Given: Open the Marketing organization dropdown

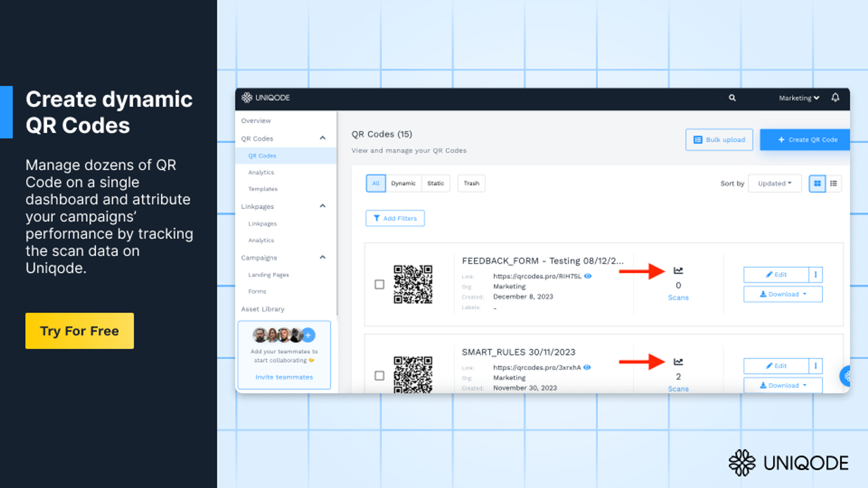Looking at the screenshot, I should (799, 98).
